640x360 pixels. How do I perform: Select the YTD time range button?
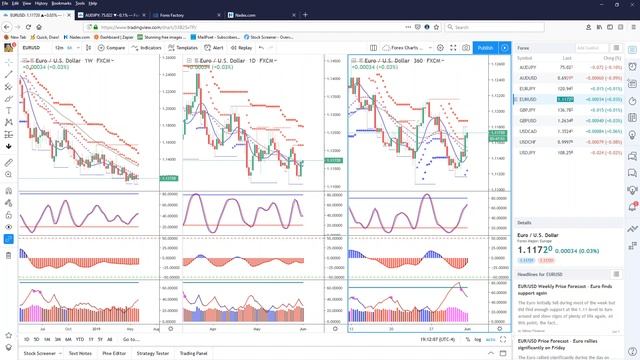(x=80, y=339)
